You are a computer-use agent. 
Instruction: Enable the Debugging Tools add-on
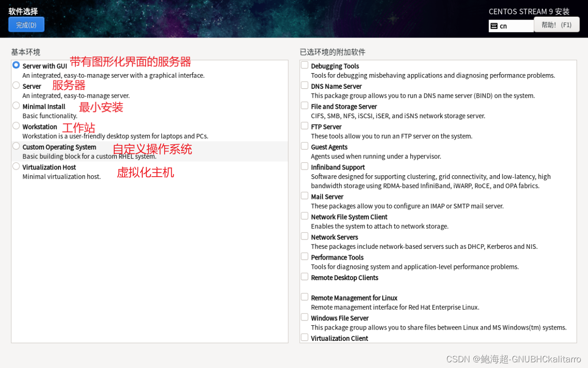click(x=304, y=65)
